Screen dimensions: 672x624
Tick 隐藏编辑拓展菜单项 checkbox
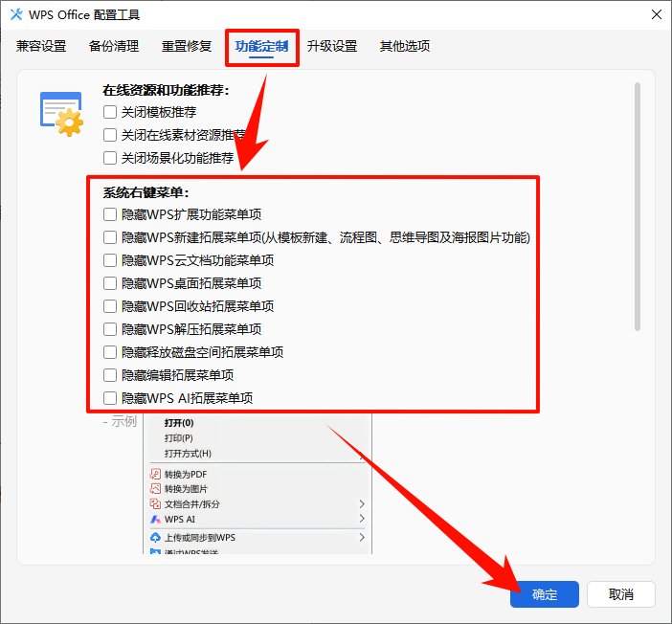[110, 375]
